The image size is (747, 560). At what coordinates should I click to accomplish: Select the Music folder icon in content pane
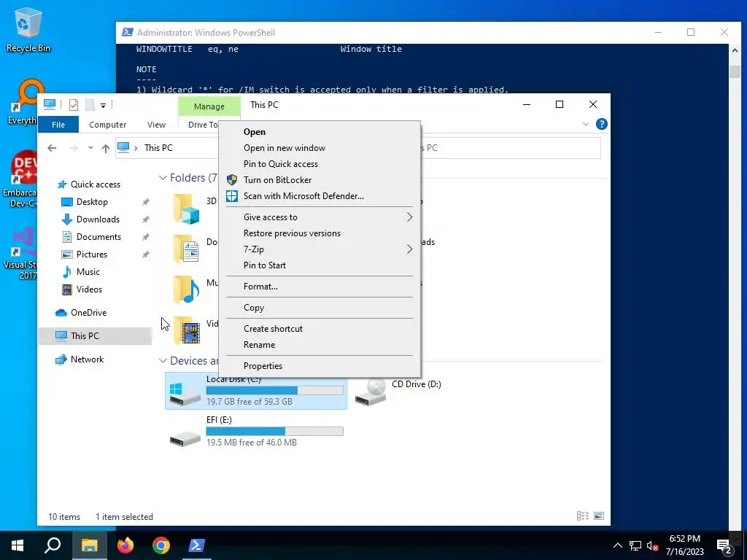tap(186, 289)
